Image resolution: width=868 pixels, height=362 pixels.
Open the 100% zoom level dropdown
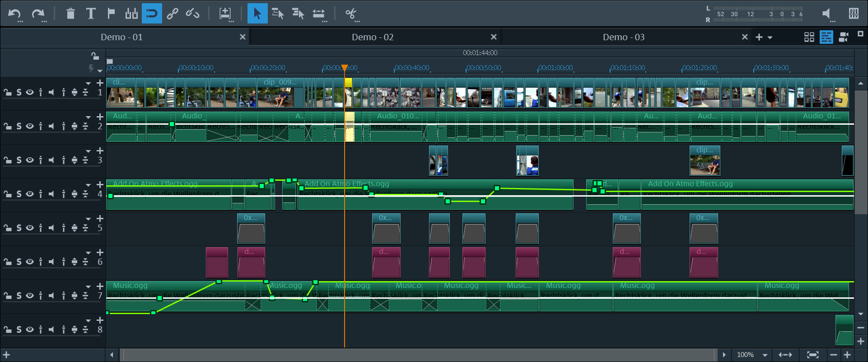click(765, 355)
